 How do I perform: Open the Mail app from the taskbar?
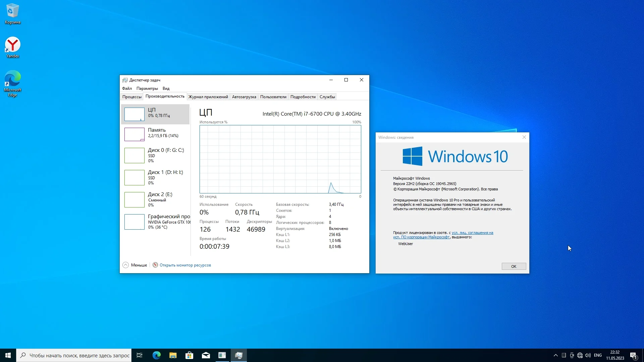coord(206,355)
